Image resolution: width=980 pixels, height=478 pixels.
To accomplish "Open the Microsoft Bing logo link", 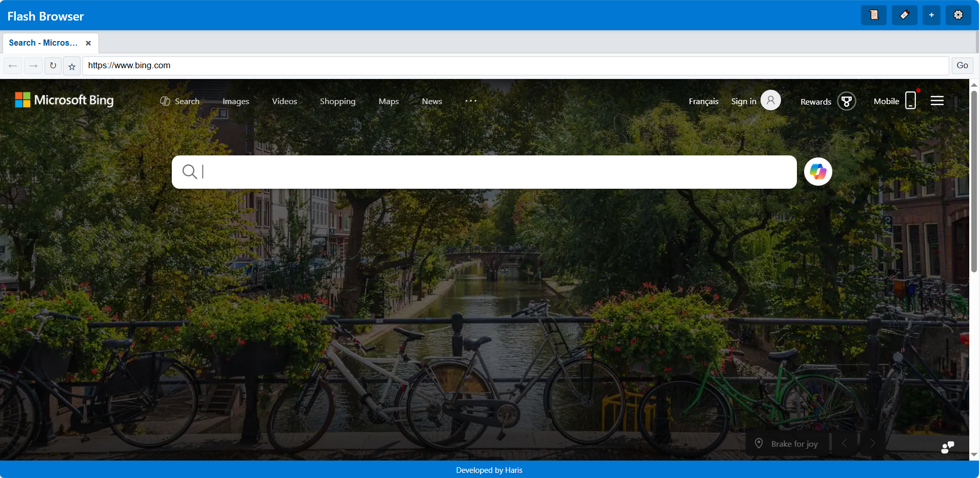I will pyautogui.click(x=65, y=100).
